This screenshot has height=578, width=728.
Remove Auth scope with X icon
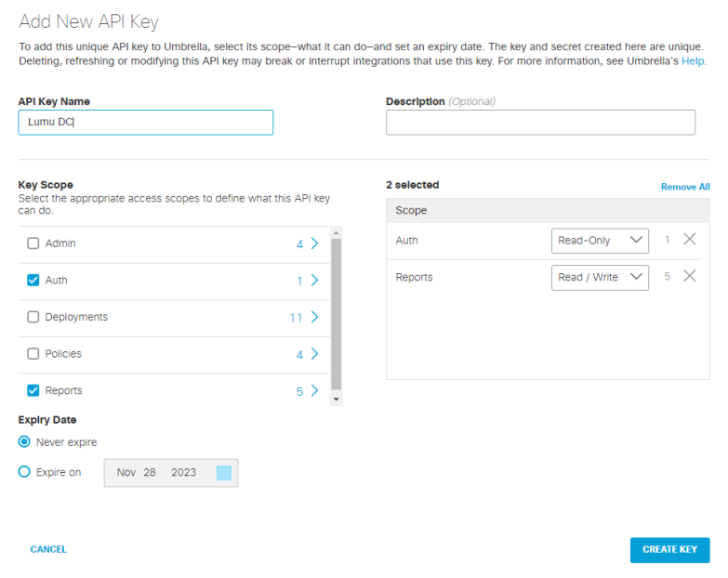689,240
